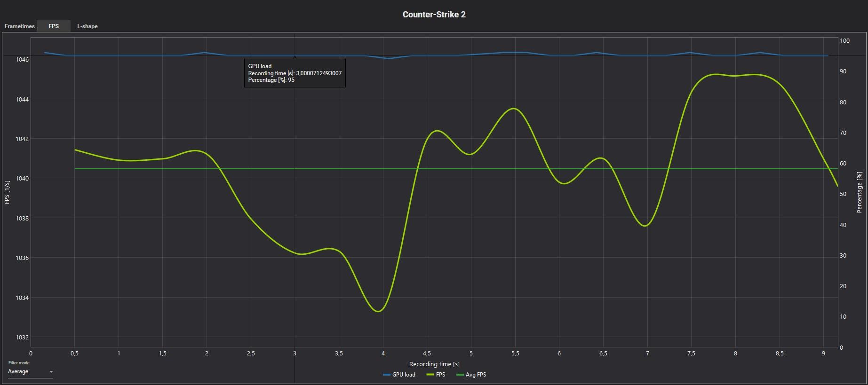The height and width of the screenshot is (385, 868).
Task: Click the Counter-Strike 2 chart title
Action: point(434,15)
